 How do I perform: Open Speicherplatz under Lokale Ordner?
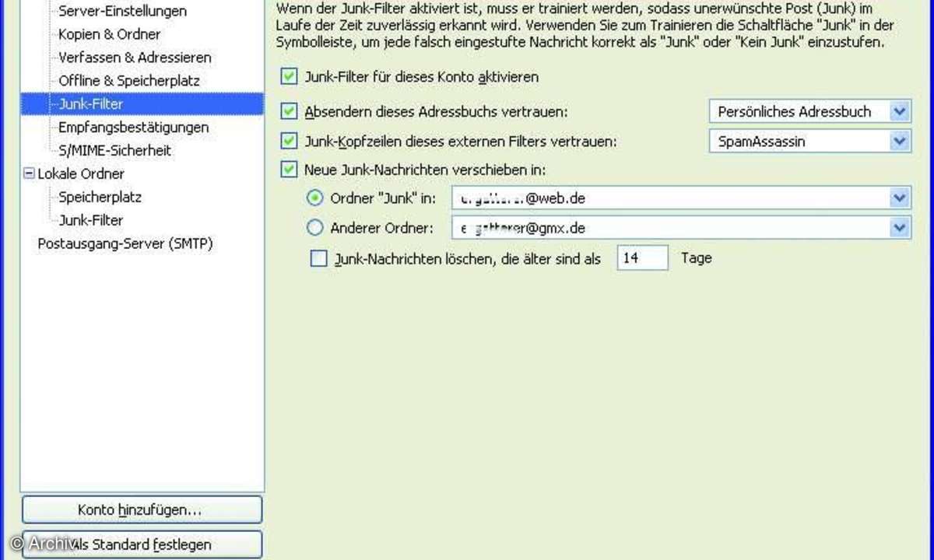click(x=100, y=197)
